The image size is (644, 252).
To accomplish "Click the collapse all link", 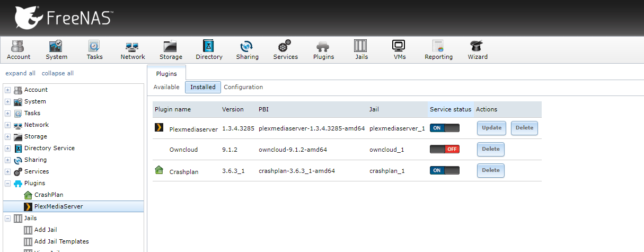I will (x=58, y=73).
